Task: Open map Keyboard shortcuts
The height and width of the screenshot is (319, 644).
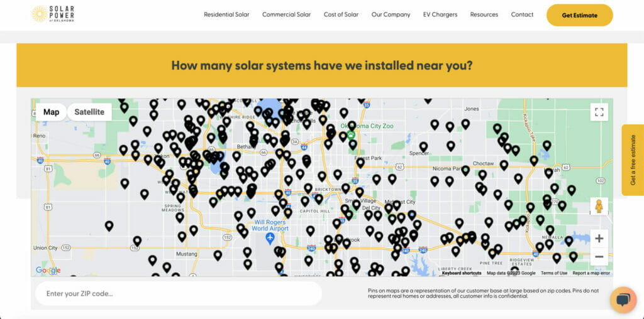Action: [462, 273]
